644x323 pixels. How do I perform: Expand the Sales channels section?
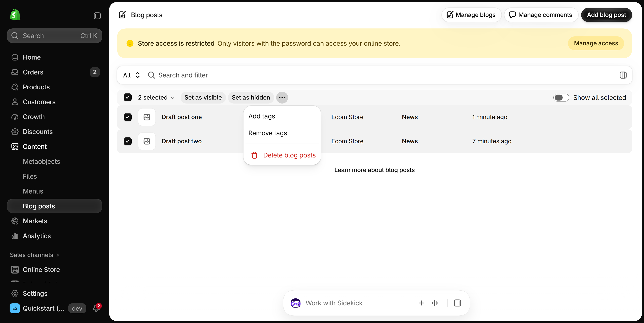pos(35,255)
